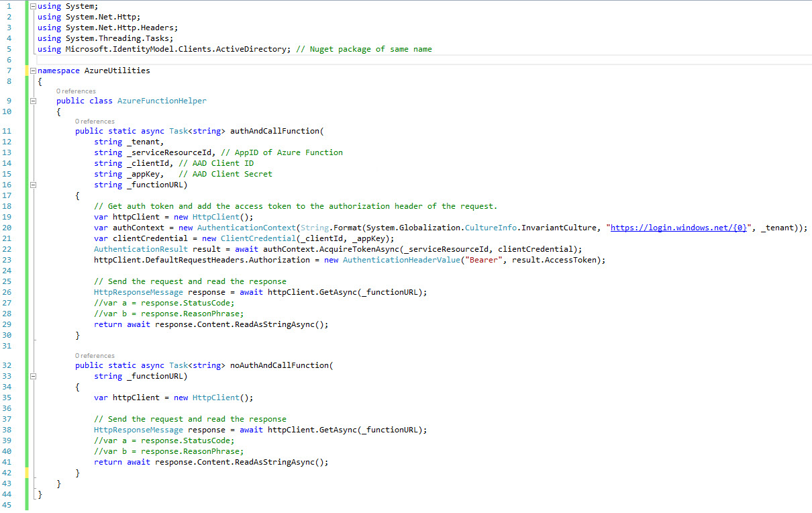Click line number 6 in the gutter

9,60
